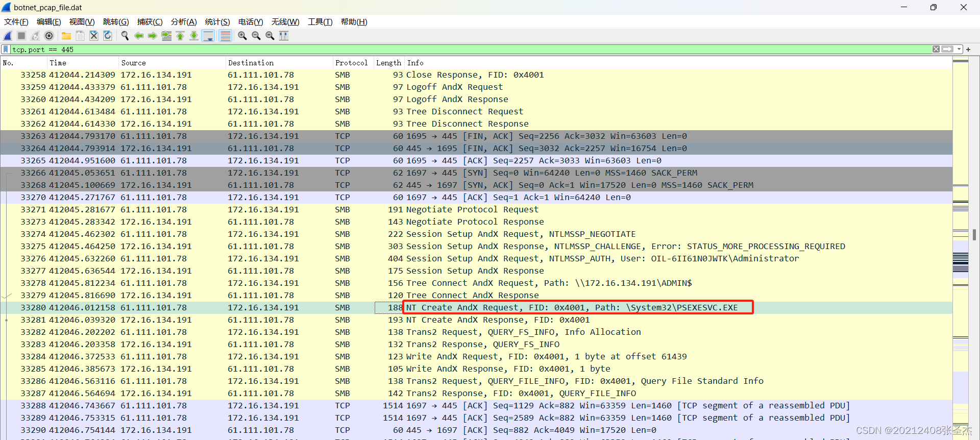Screen dimensions: 980x440
Task: Open display filter bookmarks
Action: pyautogui.click(x=6, y=50)
